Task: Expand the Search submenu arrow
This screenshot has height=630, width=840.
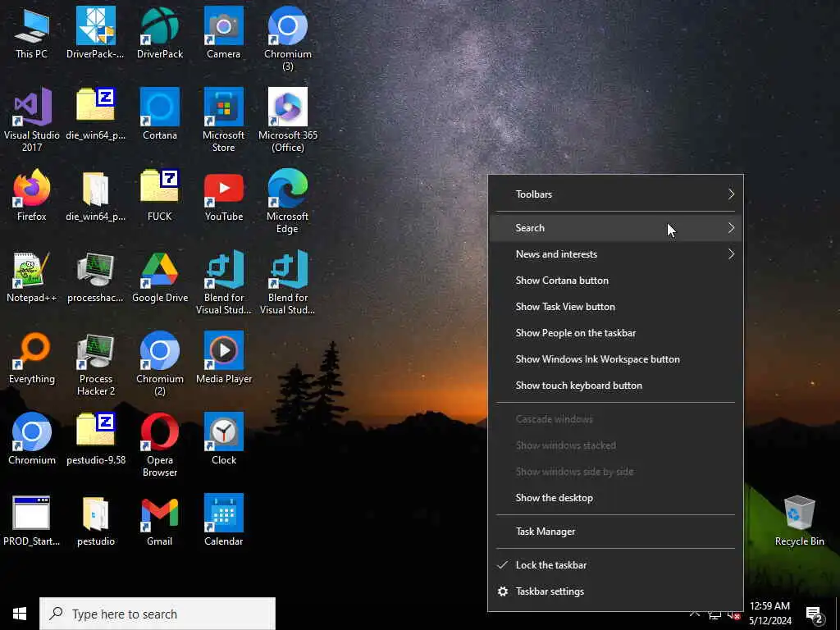Action: [731, 228]
